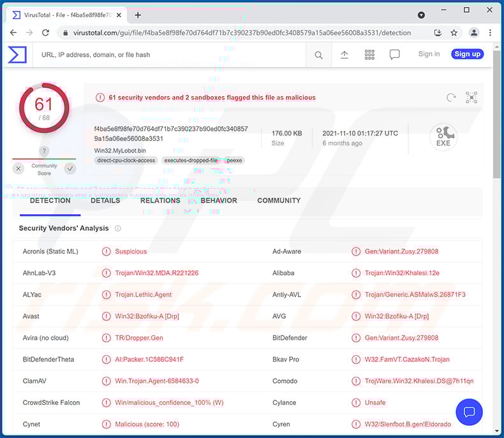Image resolution: width=504 pixels, height=438 pixels.
Task: Click W32.FamVT.CazakoN.Trojan Bkav Pro detection
Action: coord(407,360)
